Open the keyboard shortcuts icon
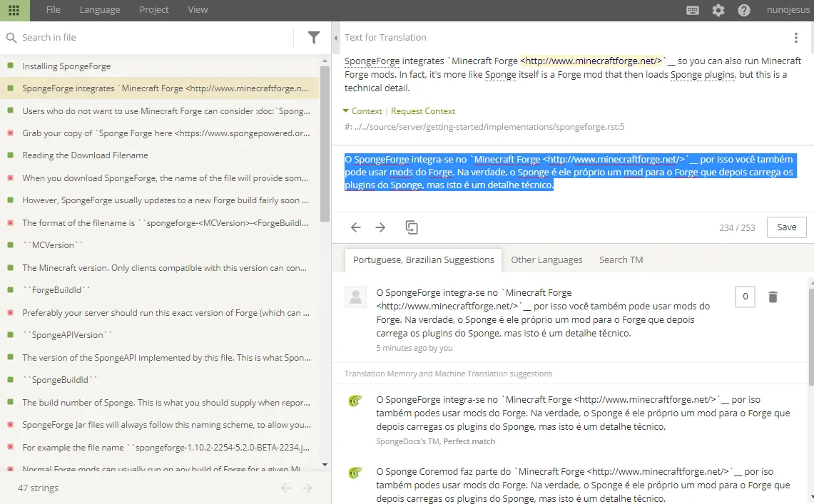This screenshot has height=504, width=814. (x=693, y=10)
